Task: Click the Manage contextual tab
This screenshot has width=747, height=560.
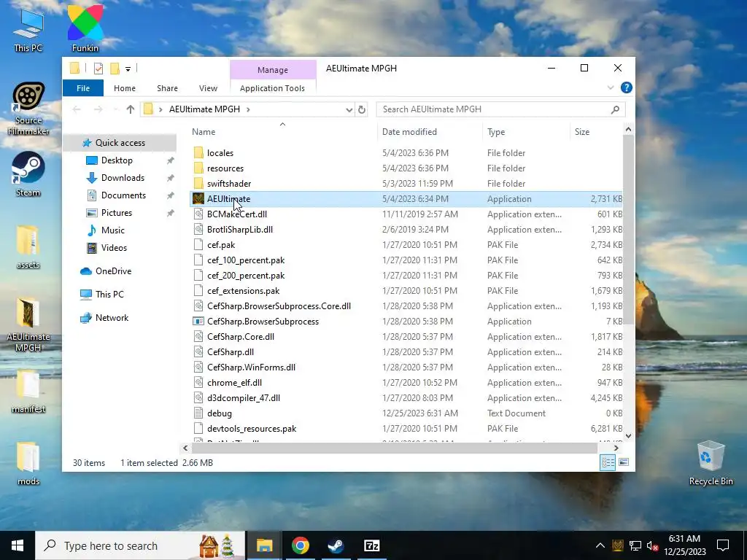Action: 273,70
